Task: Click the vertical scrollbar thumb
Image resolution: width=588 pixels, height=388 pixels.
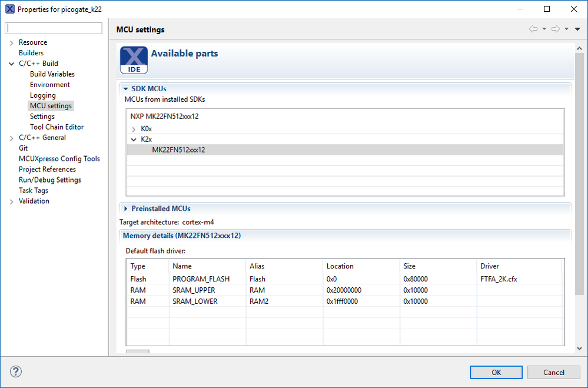Action: [x=579, y=174]
